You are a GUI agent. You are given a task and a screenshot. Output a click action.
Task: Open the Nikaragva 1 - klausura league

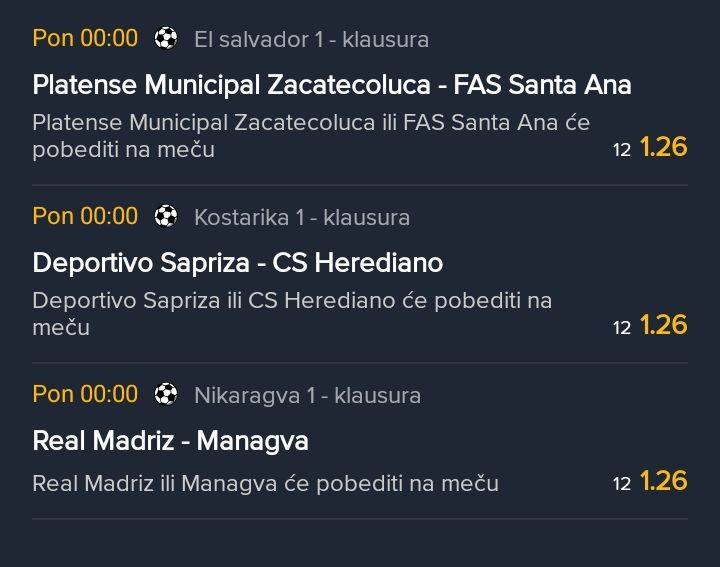pyautogui.click(x=307, y=395)
